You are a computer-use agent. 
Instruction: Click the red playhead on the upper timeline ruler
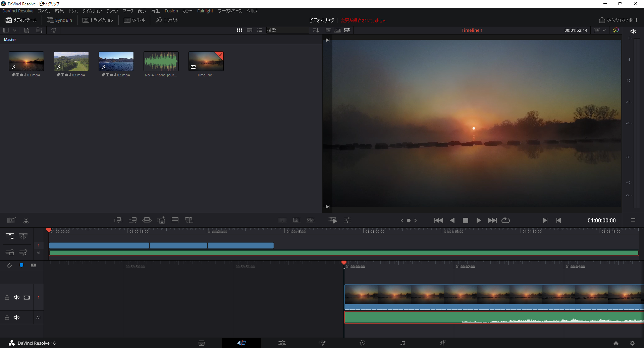pos(49,230)
